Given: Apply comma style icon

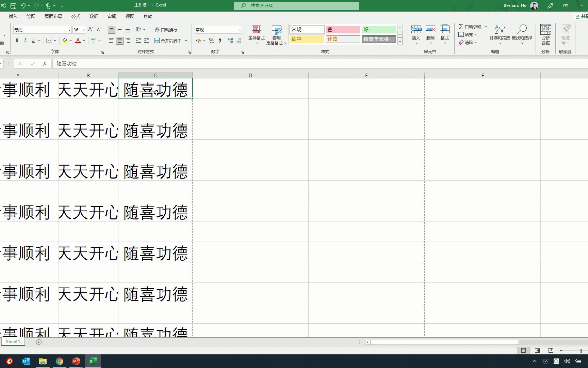Looking at the screenshot, I should pyautogui.click(x=220, y=41).
